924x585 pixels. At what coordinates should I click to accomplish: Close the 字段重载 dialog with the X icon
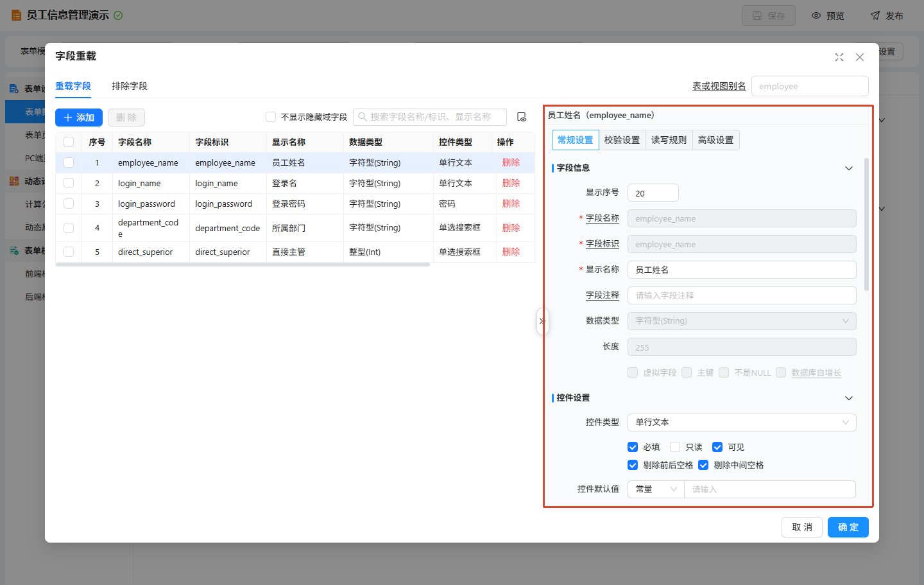pyautogui.click(x=860, y=57)
